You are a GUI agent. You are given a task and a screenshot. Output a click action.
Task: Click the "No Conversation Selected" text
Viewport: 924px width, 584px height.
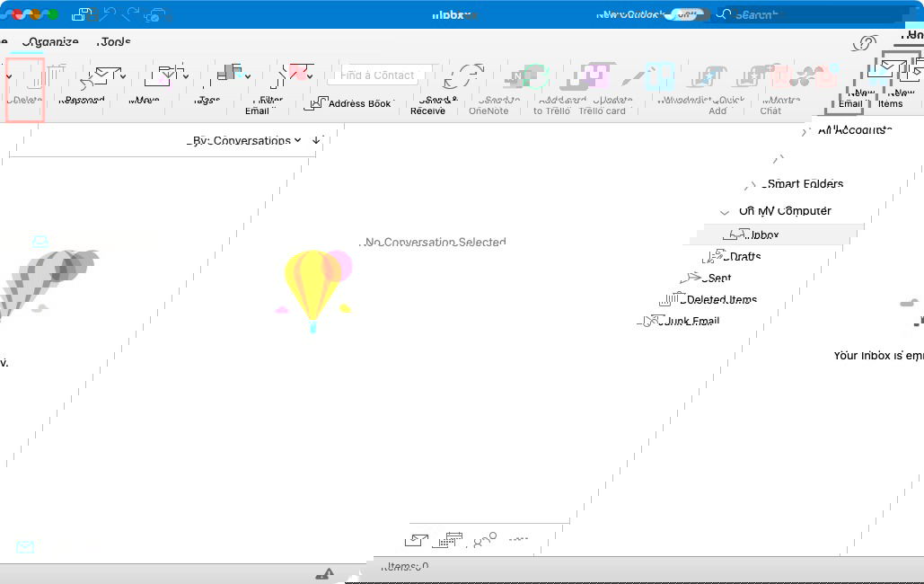pos(435,242)
